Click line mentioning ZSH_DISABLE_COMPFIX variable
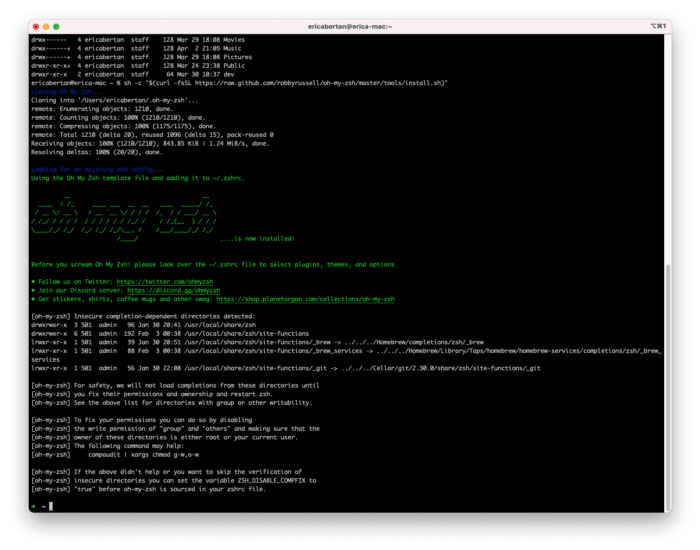The width and height of the screenshot is (700, 550). (x=174, y=481)
